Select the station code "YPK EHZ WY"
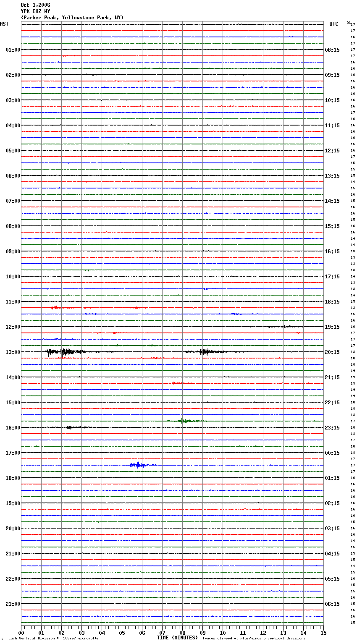This screenshot has height=644, width=357. [35, 11]
